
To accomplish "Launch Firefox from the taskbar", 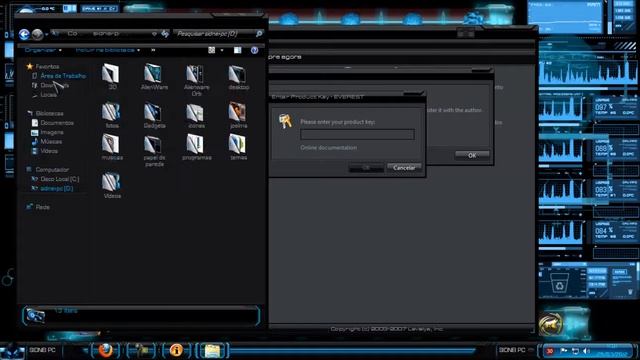I will (105, 350).
